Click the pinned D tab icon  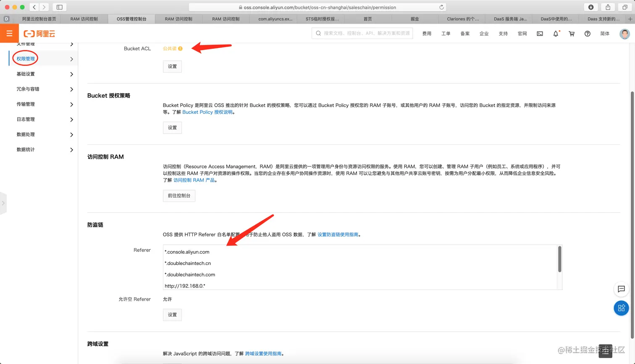pyautogui.click(x=6, y=19)
